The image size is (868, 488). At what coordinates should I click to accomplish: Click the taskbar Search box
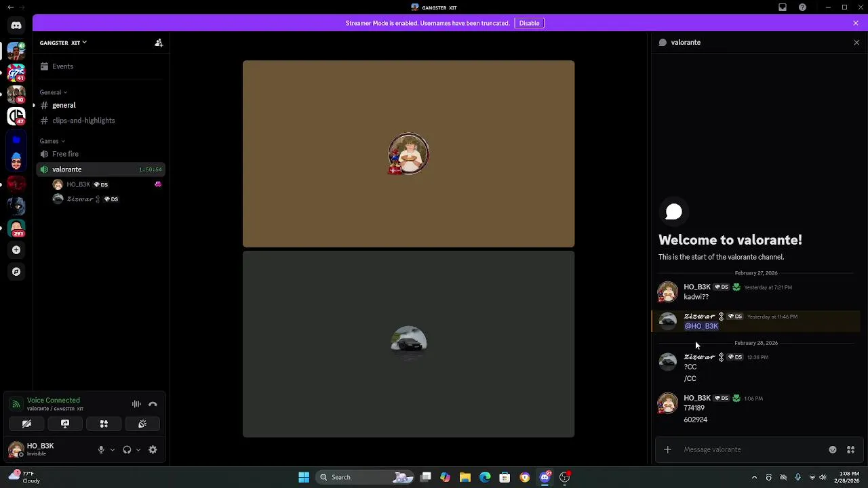pos(365,477)
